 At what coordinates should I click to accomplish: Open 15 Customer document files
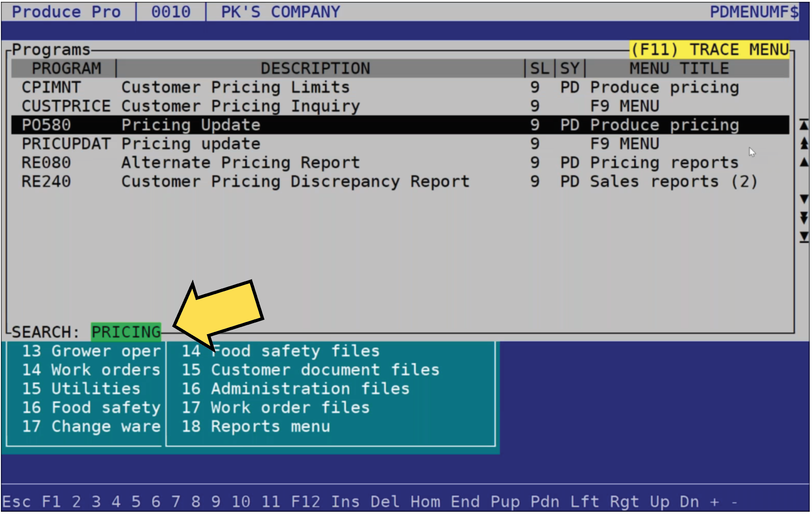point(311,370)
